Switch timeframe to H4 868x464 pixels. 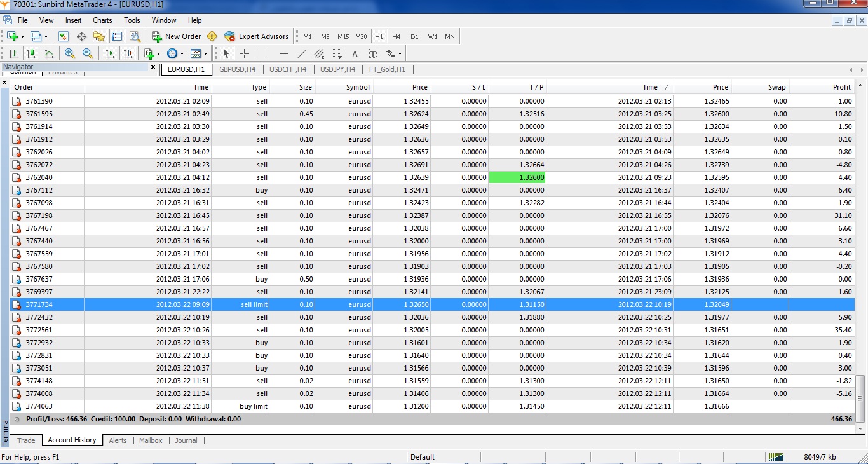point(397,36)
